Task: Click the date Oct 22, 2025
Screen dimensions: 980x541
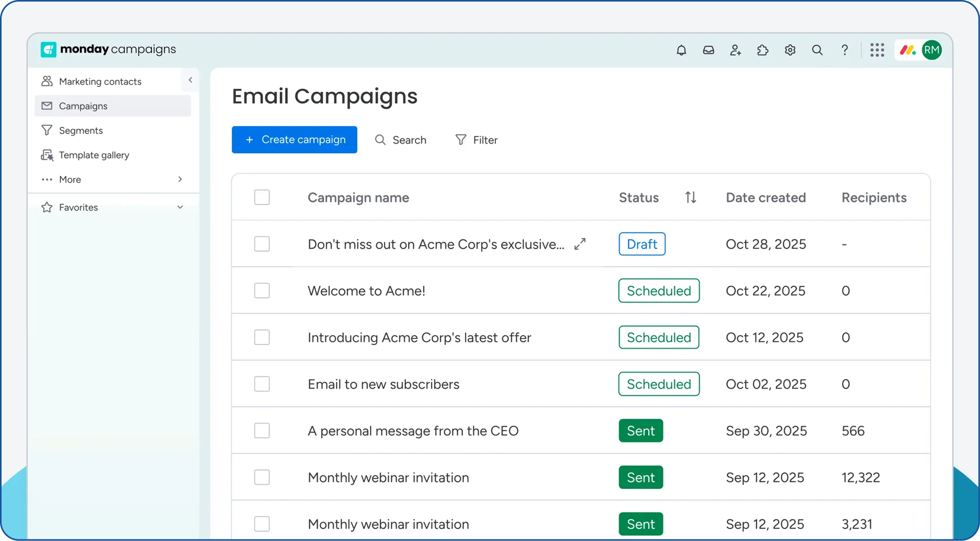Action: tap(765, 291)
